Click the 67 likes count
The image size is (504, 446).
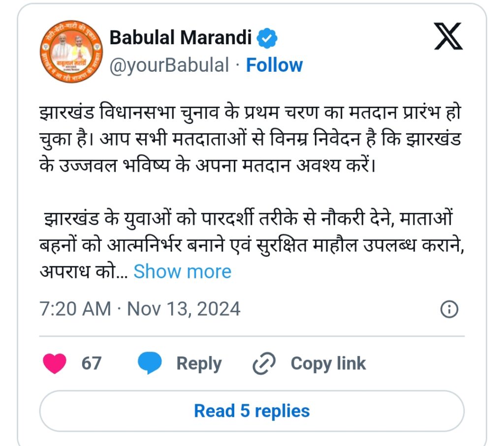click(x=92, y=363)
